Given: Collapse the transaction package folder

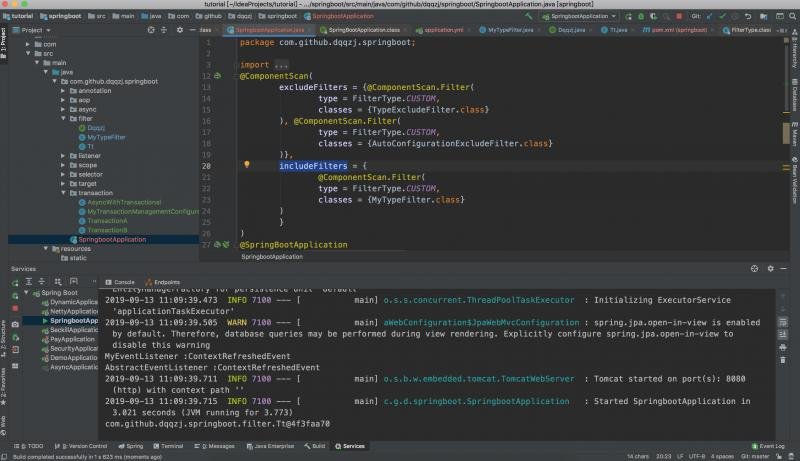Looking at the screenshot, I should coord(64,193).
